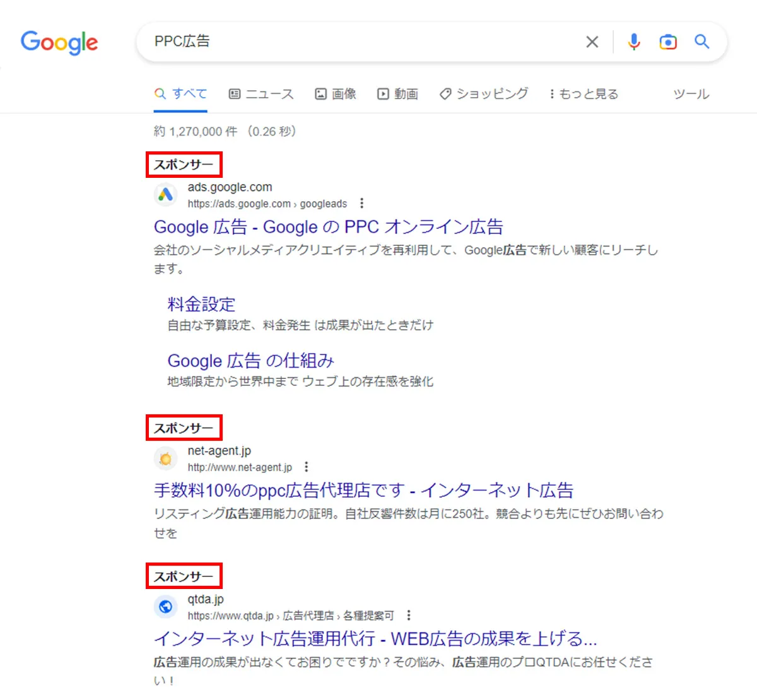Open the three-dot menu next to ads.google.com
This screenshot has width=757, height=700.
coord(362,203)
